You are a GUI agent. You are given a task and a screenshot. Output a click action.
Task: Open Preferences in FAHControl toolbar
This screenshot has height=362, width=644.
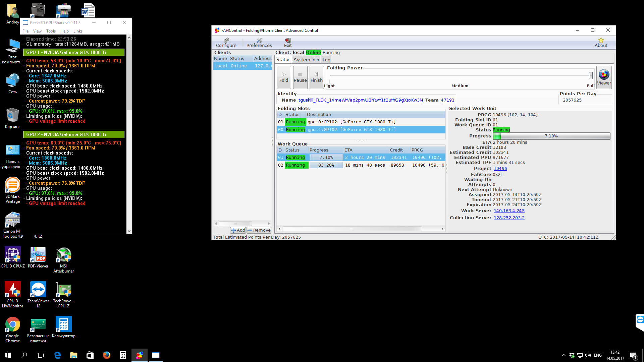coord(259,42)
